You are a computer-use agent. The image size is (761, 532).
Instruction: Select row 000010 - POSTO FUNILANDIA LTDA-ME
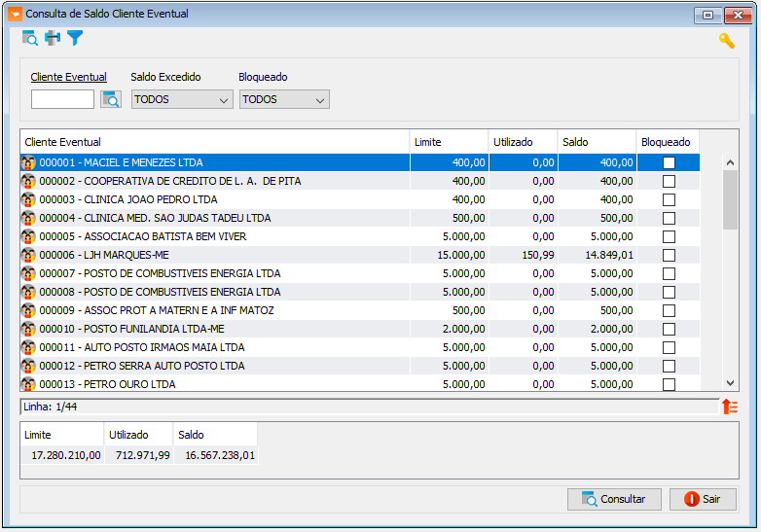[x=360, y=329]
